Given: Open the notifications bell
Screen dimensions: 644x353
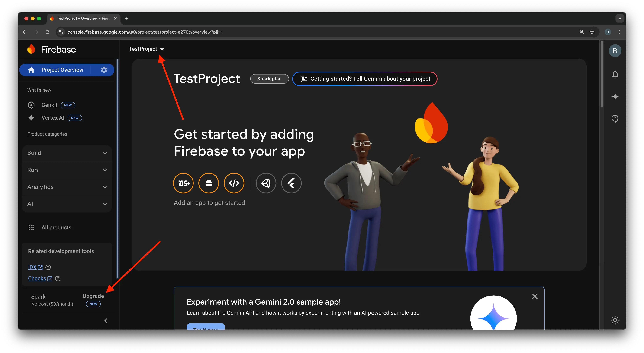Looking at the screenshot, I should [x=615, y=74].
